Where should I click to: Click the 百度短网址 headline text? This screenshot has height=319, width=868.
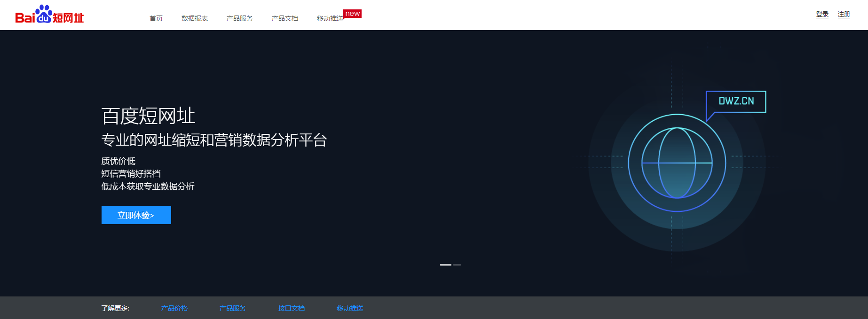click(148, 116)
